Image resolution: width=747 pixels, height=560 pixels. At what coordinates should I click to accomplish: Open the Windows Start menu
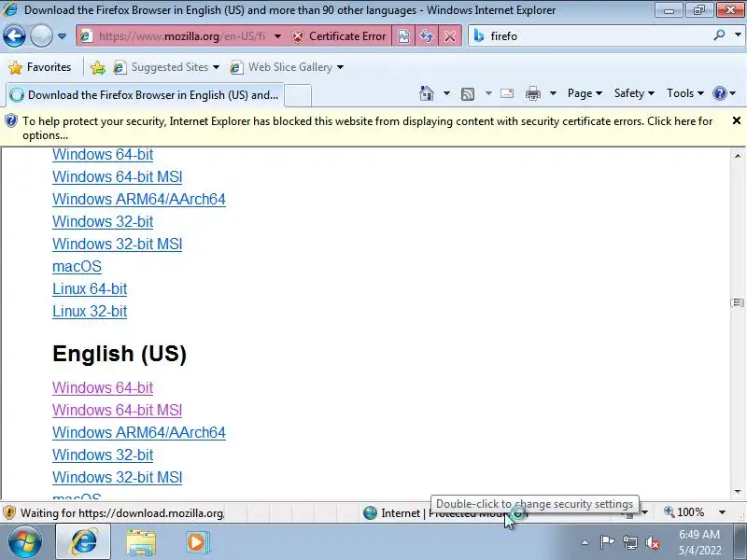pyautogui.click(x=24, y=542)
